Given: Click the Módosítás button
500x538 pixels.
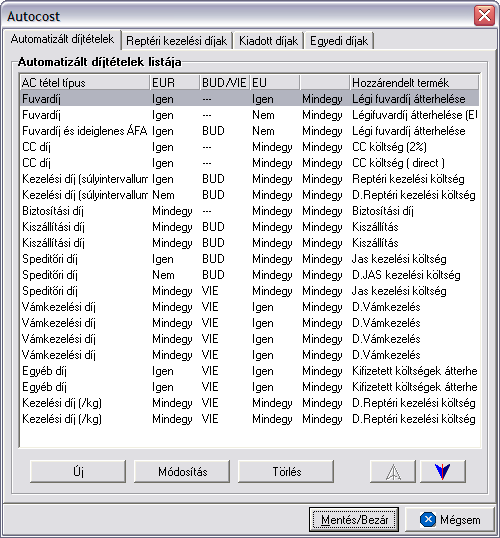Looking at the screenshot, I should click(x=182, y=471).
